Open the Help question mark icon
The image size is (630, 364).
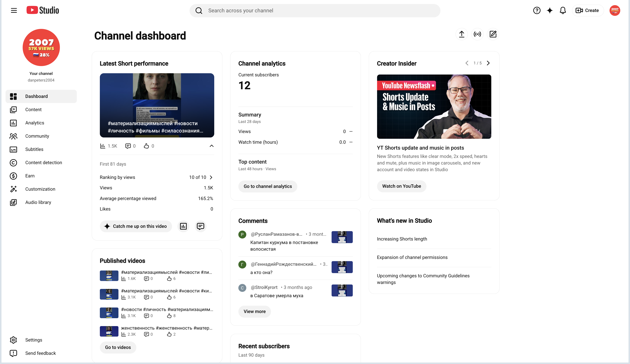[x=537, y=10]
